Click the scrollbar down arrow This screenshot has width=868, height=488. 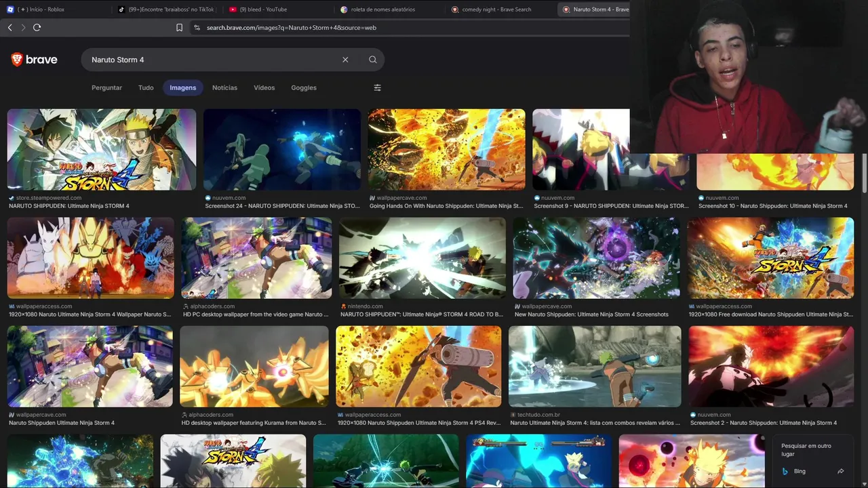pyautogui.click(x=864, y=484)
